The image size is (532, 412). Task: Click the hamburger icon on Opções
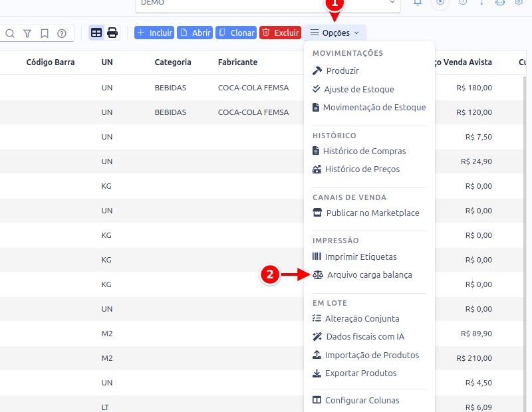pyautogui.click(x=315, y=33)
